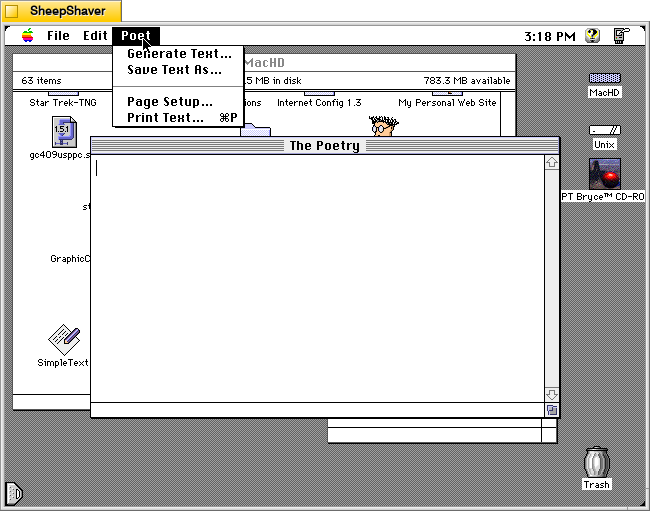Choose Generate Text… from Poet menu

pos(179,54)
